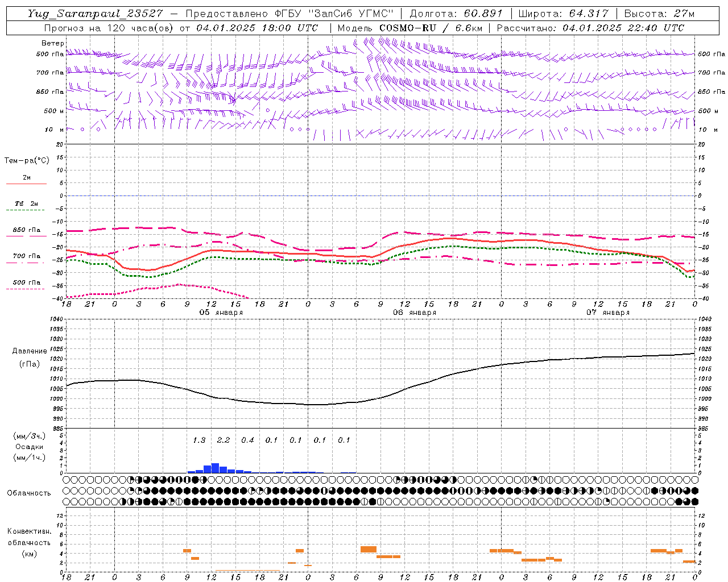Click the Осадки label

29,447
